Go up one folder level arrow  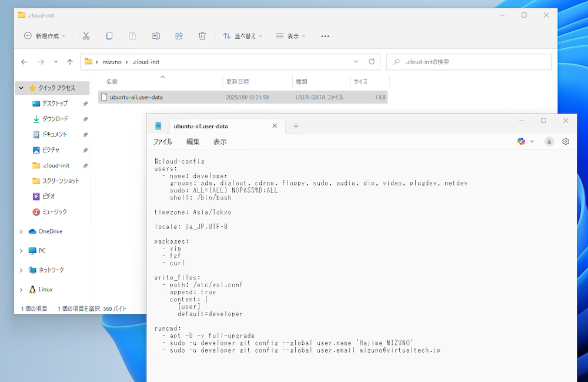tap(70, 62)
